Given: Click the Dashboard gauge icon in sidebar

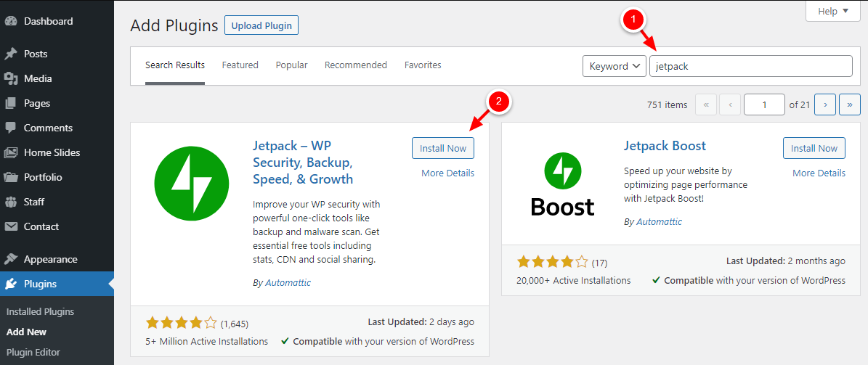Looking at the screenshot, I should [x=11, y=21].
